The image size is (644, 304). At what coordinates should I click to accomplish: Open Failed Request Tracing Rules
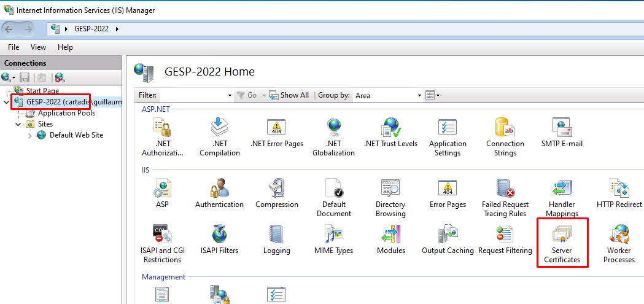tap(505, 198)
